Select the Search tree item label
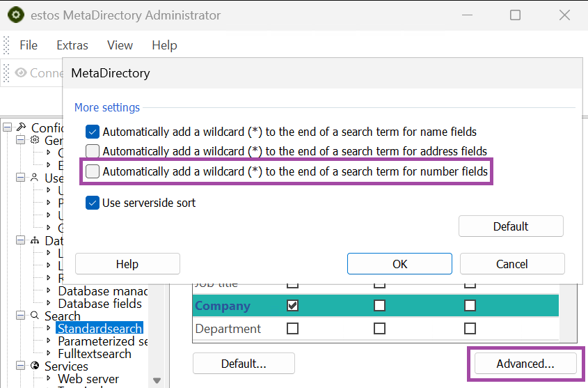The width and height of the screenshot is (588, 388). click(x=63, y=316)
